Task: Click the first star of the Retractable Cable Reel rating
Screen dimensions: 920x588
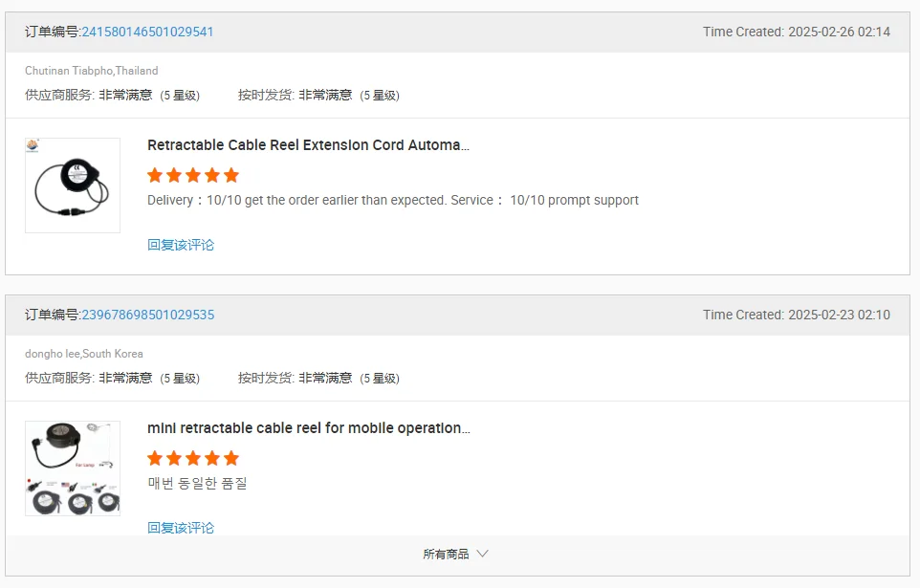Action: [x=155, y=175]
